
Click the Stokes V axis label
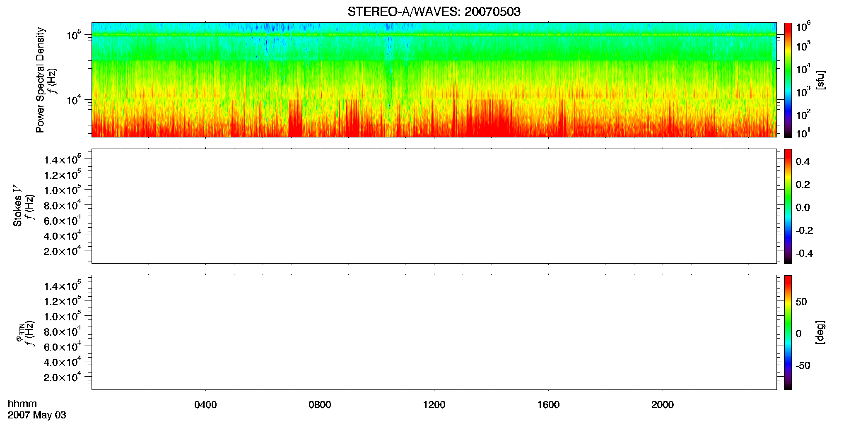click(17, 206)
